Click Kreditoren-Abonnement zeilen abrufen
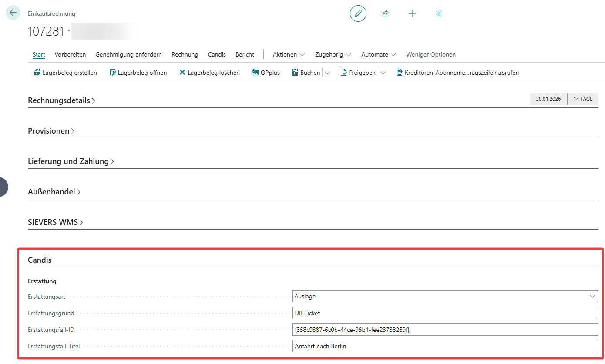Image resolution: width=605 pixels, height=364 pixels. [457, 73]
